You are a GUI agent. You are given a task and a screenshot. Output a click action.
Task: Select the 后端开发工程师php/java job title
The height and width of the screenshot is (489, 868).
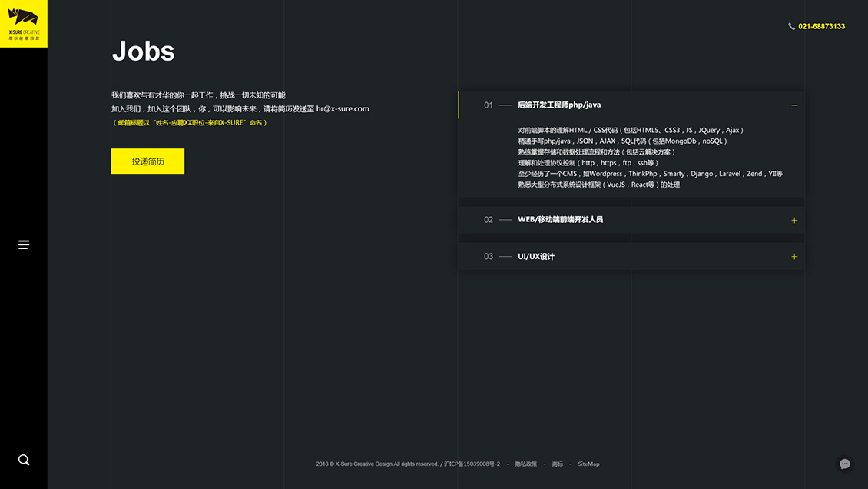559,105
